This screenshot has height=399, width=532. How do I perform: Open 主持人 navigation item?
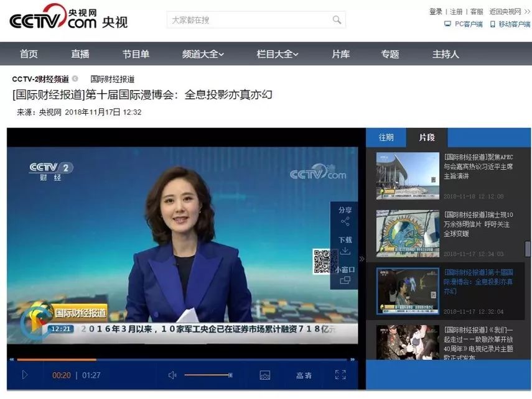pyautogui.click(x=446, y=54)
